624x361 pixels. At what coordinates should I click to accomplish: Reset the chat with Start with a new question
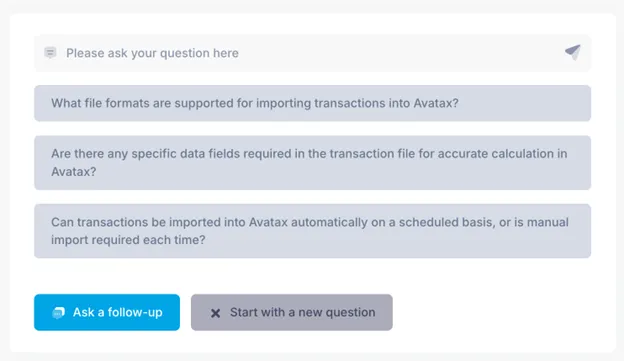(x=292, y=312)
